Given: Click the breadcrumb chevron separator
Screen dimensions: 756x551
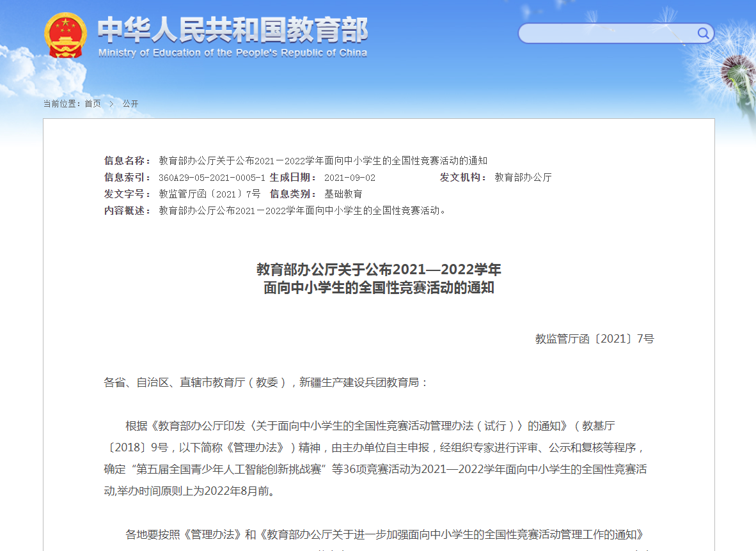Looking at the screenshot, I should [x=111, y=104].
